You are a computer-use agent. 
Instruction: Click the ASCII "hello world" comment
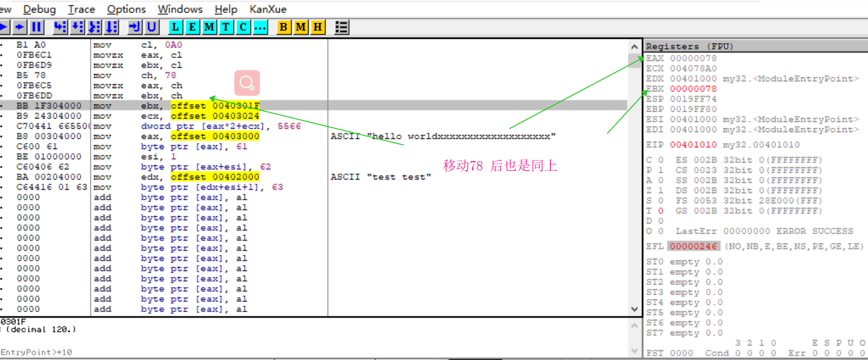pyautogui.click(x=443, y=136)
